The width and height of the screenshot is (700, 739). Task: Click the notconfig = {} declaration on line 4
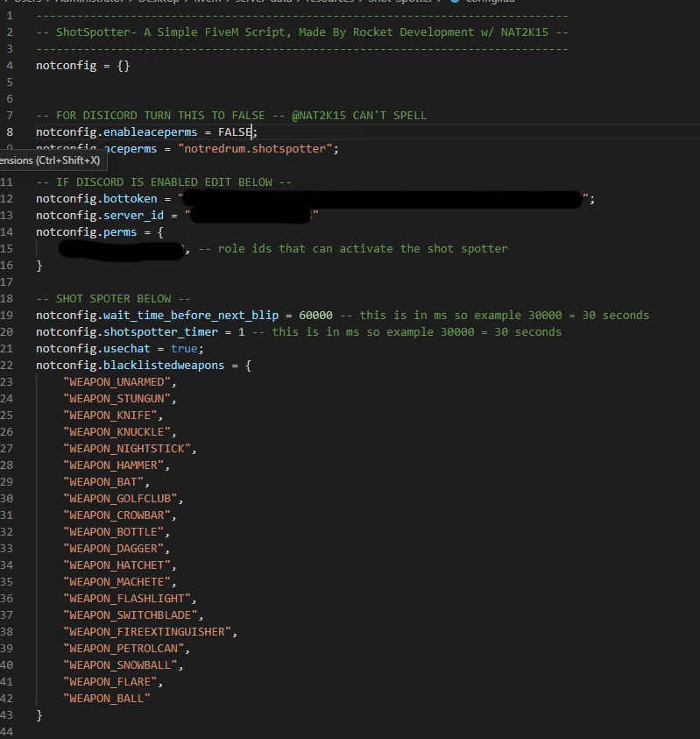click(82, 65)
